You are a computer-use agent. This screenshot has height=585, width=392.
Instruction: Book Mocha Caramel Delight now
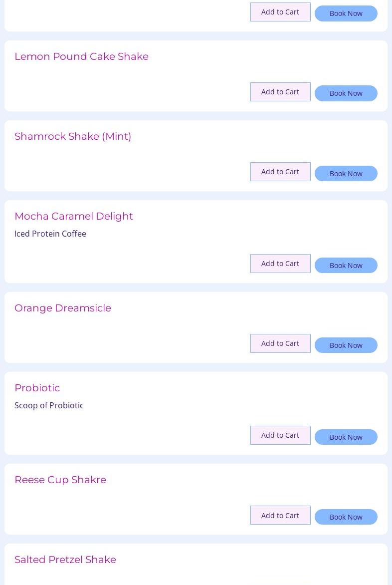346,265
